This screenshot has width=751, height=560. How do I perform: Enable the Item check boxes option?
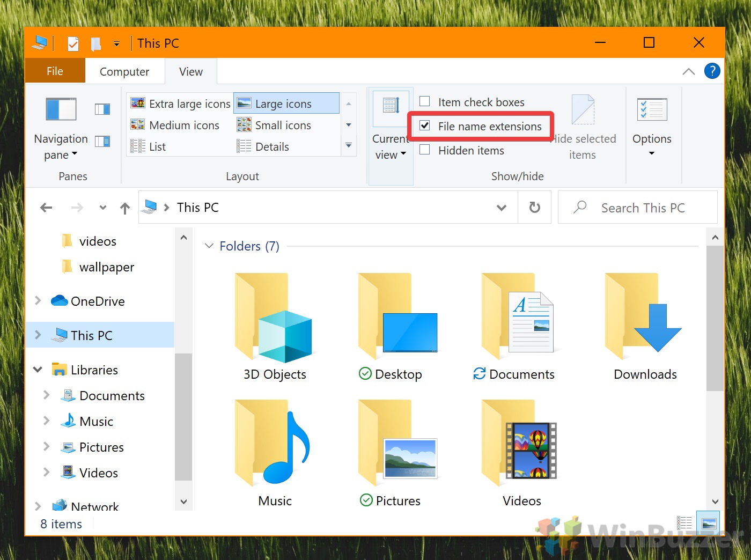[424, 101]
